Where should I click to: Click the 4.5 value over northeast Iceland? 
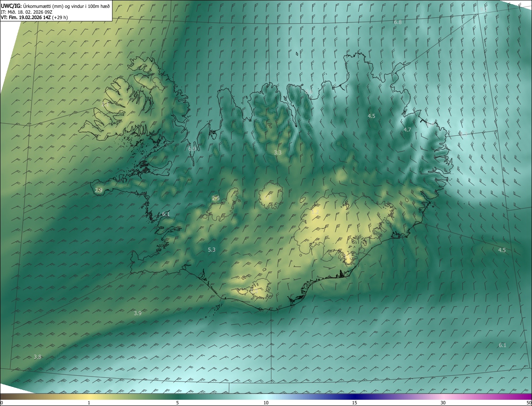[372, 116]
